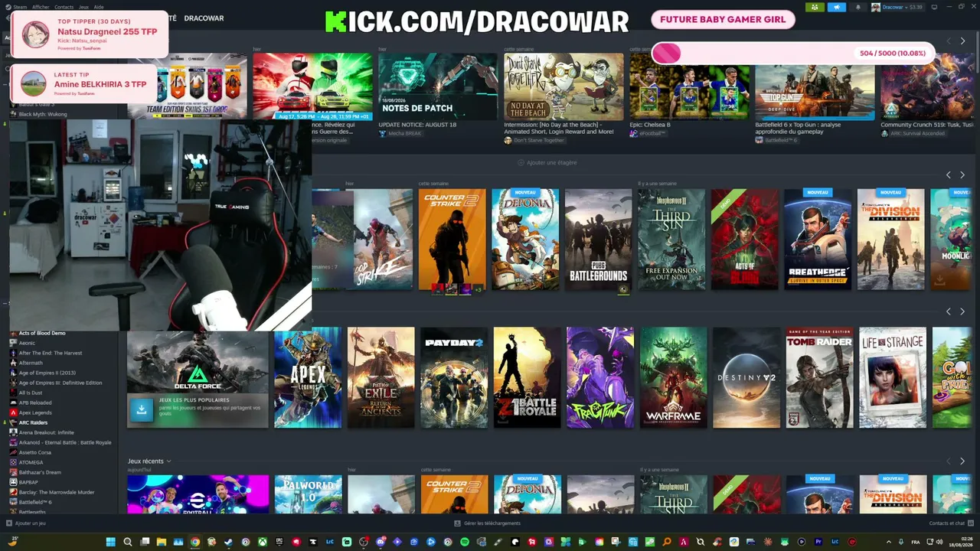Select Apex Legends in the library list
The width and height of the screenshot is (980, 551).
coord(35,412)
